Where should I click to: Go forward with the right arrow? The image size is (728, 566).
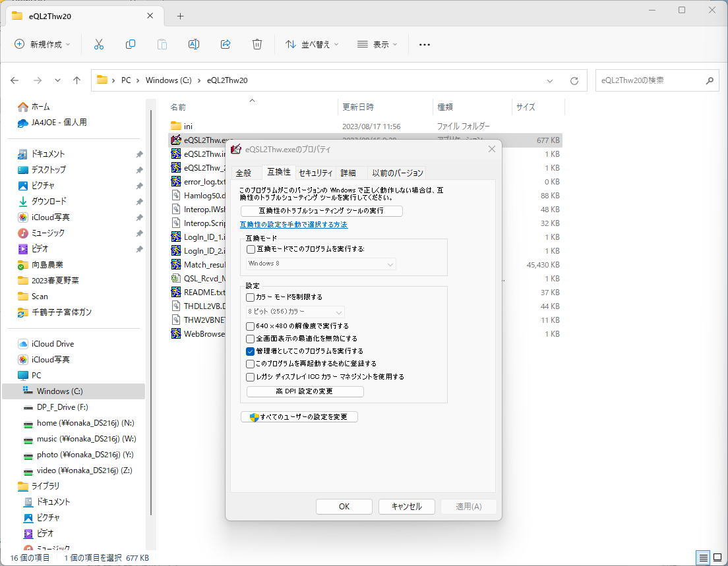[x=38, y=80]
